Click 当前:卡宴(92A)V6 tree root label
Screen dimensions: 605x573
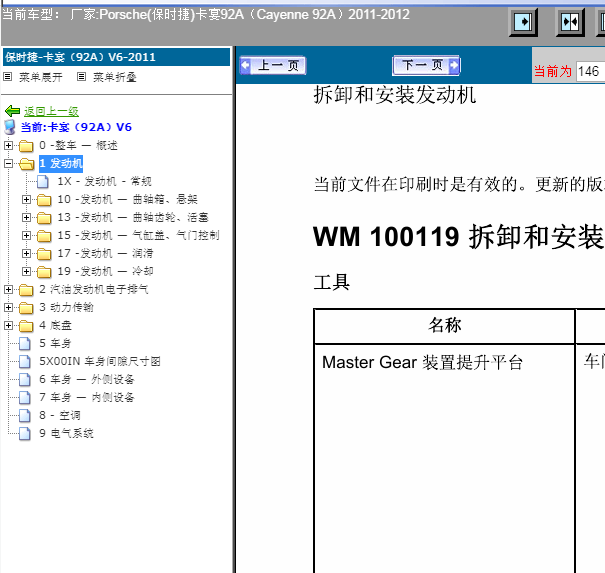pos(76,127)
